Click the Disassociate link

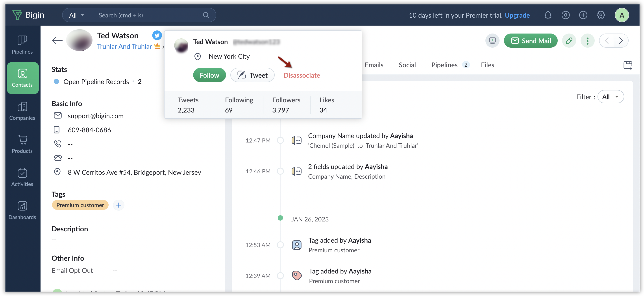point(302,75)
